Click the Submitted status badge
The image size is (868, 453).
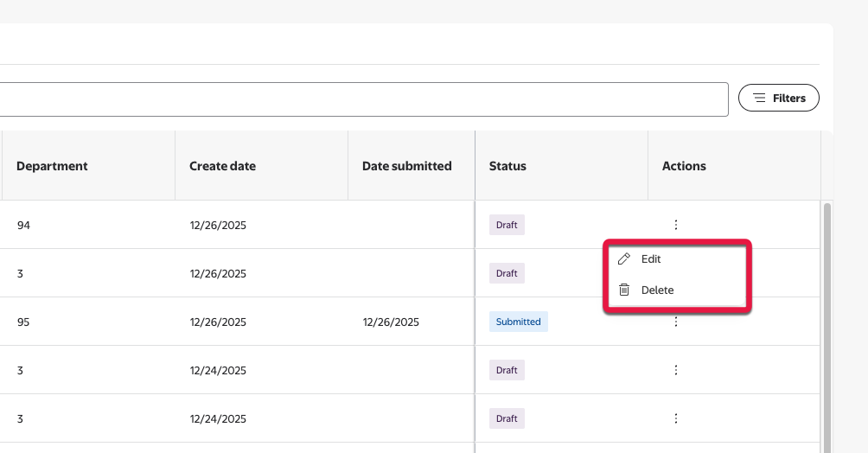(518, 322)
